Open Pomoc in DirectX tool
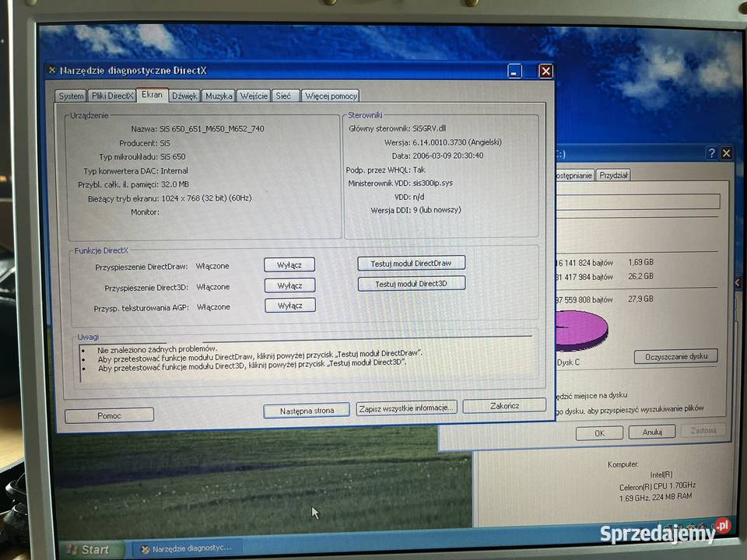This screenshot has height=560, width=747. tap(109, 415)
